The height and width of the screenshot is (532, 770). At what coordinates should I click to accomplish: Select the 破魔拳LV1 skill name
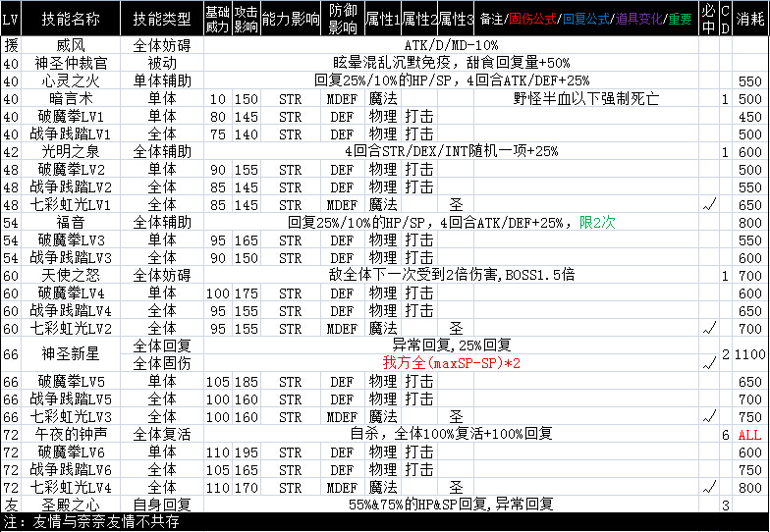71,116
